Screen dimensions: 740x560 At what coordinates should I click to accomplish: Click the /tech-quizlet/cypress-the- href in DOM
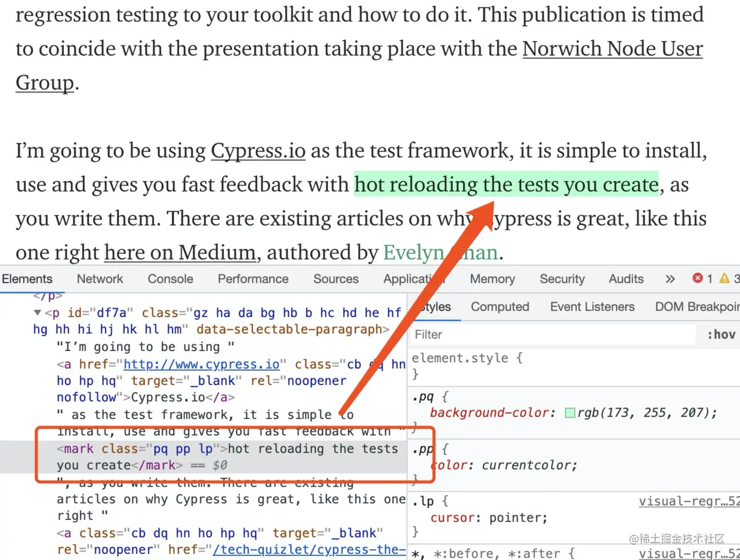coord(310,549)
